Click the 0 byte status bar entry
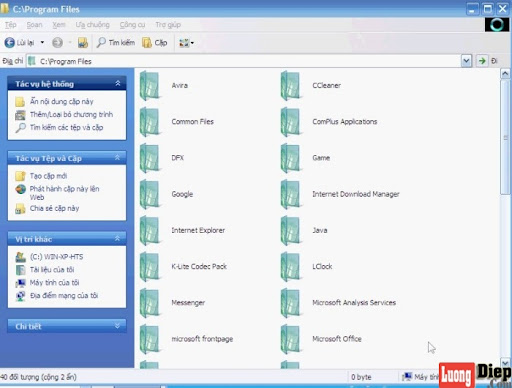The height and width of the screenshot is (388, 512). 361,377
